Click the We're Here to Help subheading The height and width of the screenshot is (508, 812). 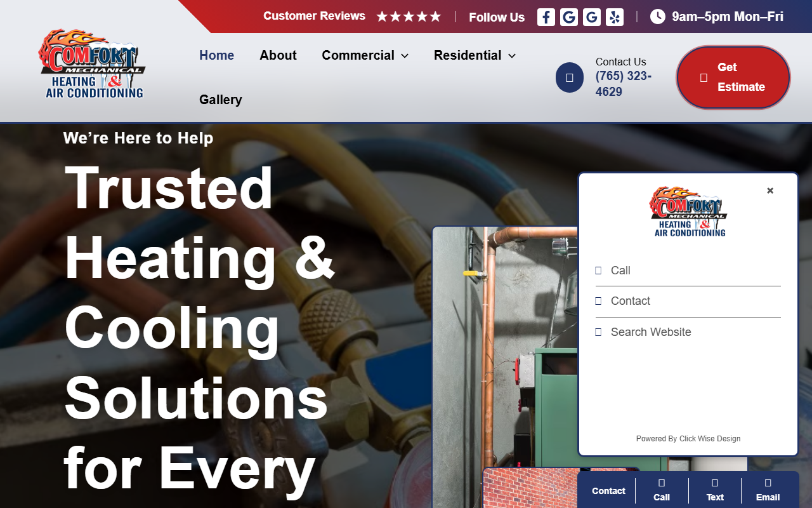tap(138, 138)
